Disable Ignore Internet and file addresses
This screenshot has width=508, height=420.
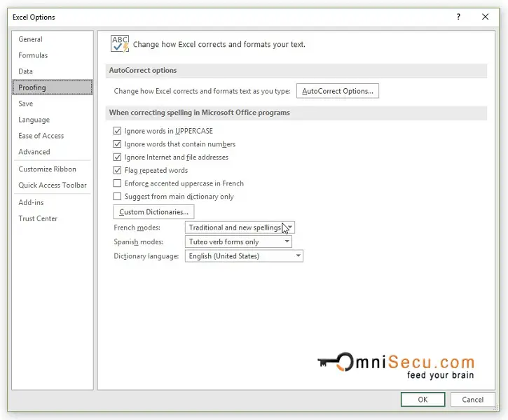[x=118, y=157]
